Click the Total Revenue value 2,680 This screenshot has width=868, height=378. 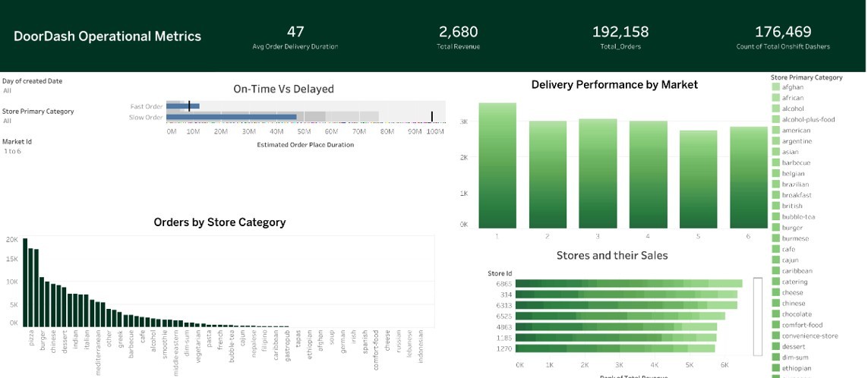pos(459,32)
